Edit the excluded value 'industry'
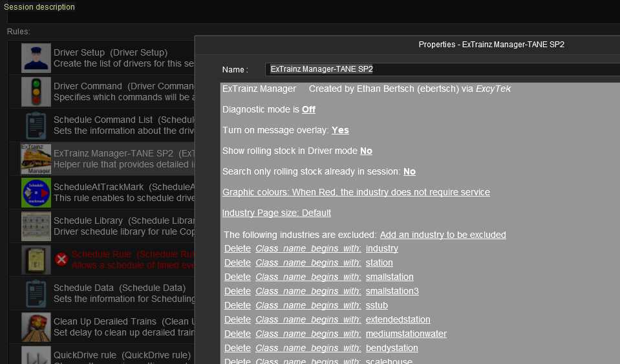620x364 pixels. coord(381,249)
